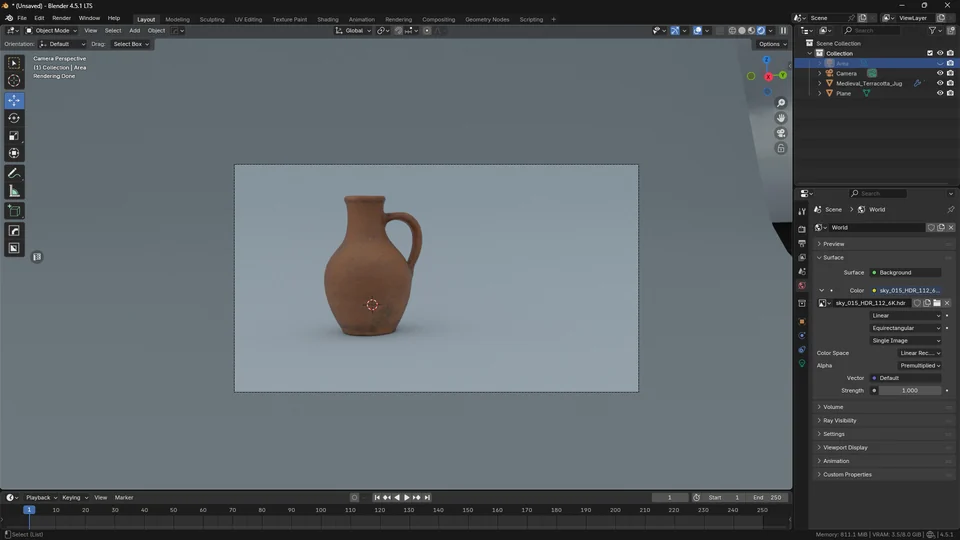Switch to rendered viewport shading
Screen dimensions: 960x540
tap(761, 31)
